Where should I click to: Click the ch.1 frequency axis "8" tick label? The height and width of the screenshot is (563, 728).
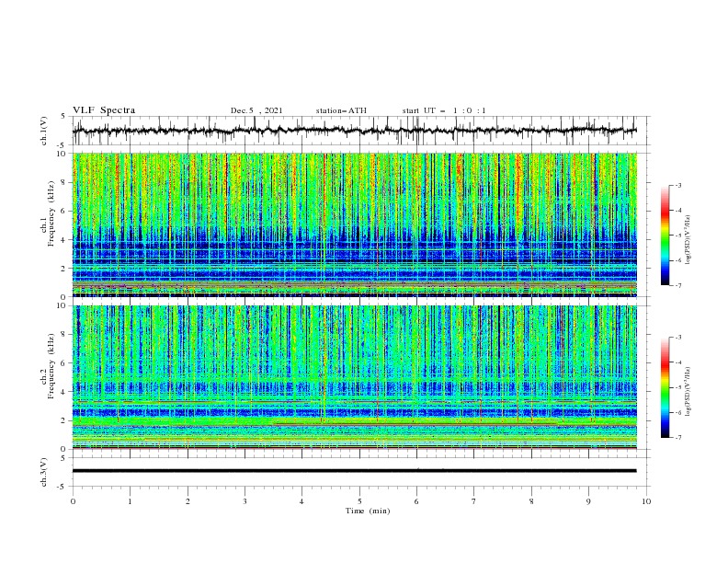[x=65, y=182]
